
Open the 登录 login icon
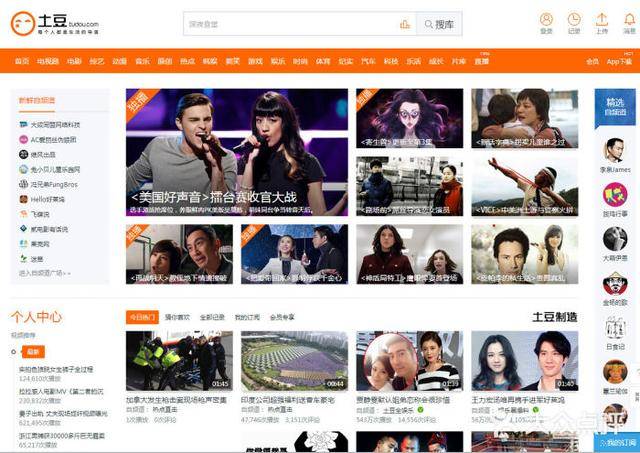(x=546, y=20)
